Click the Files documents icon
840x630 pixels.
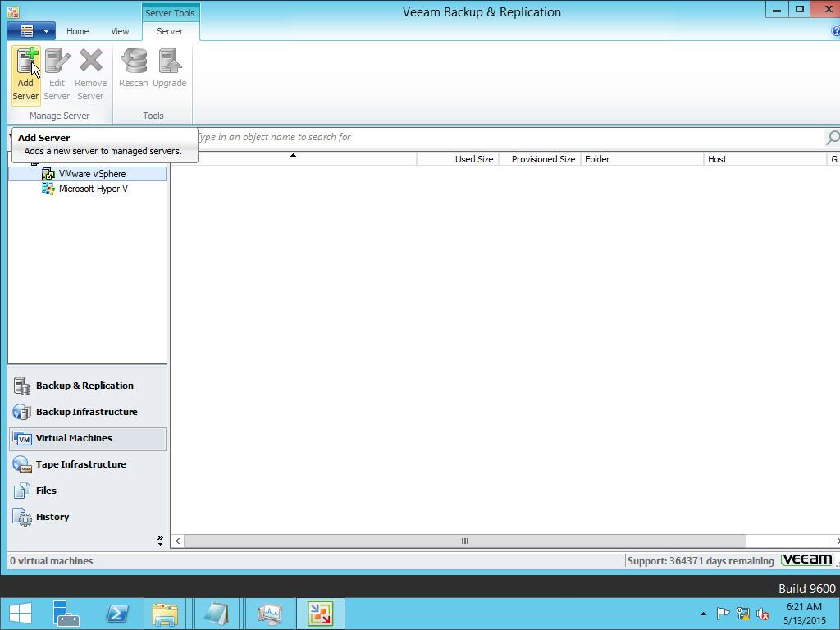pos(22,491)
